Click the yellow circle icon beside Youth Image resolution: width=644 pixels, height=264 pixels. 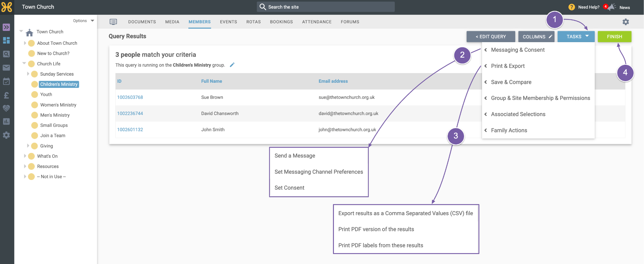34,94
